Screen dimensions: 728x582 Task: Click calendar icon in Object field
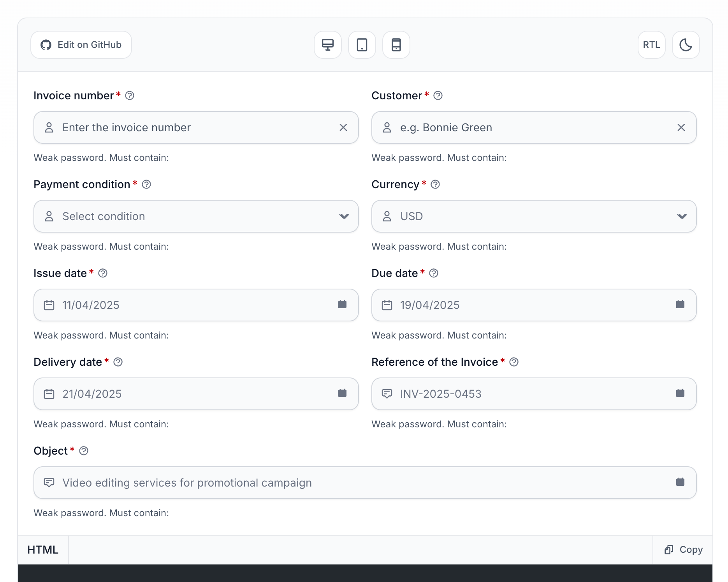coord(680,482)
